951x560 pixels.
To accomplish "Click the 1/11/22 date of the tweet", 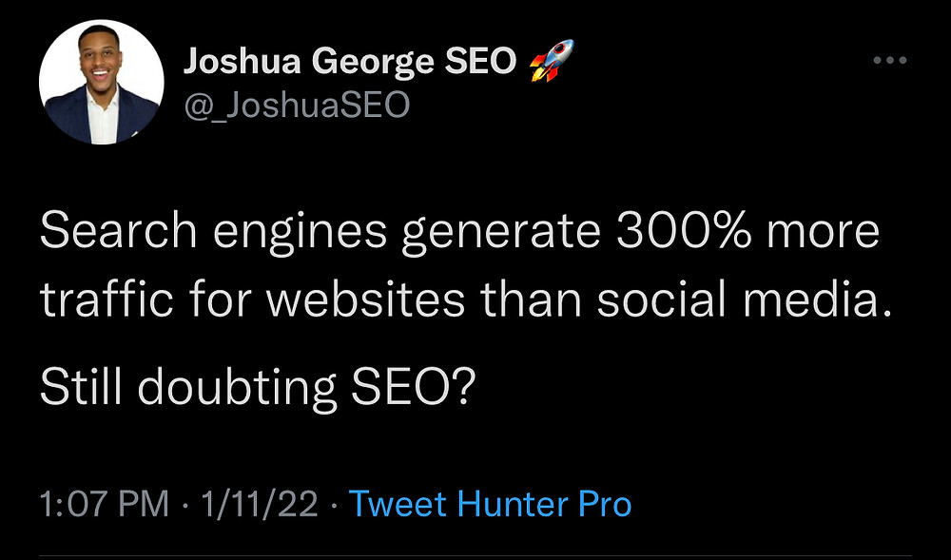I will click(259, 504).
